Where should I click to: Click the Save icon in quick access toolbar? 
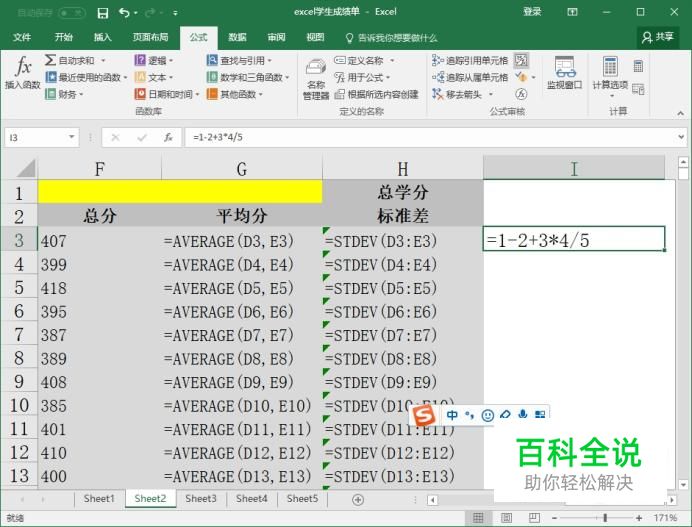pos(103,13)
